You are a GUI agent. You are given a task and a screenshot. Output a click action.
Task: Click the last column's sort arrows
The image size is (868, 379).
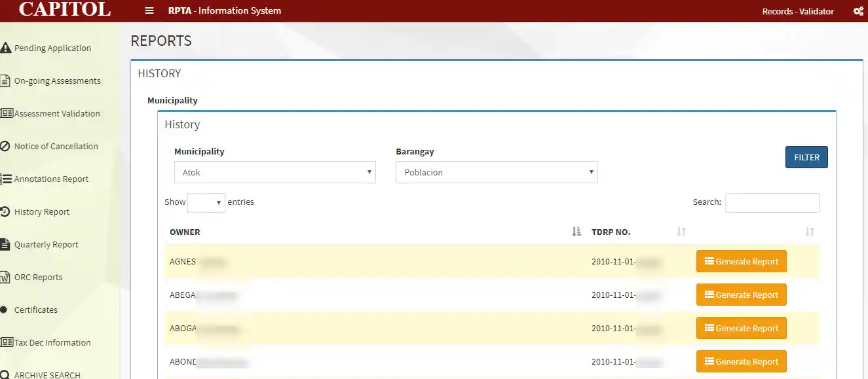[810, 232]
